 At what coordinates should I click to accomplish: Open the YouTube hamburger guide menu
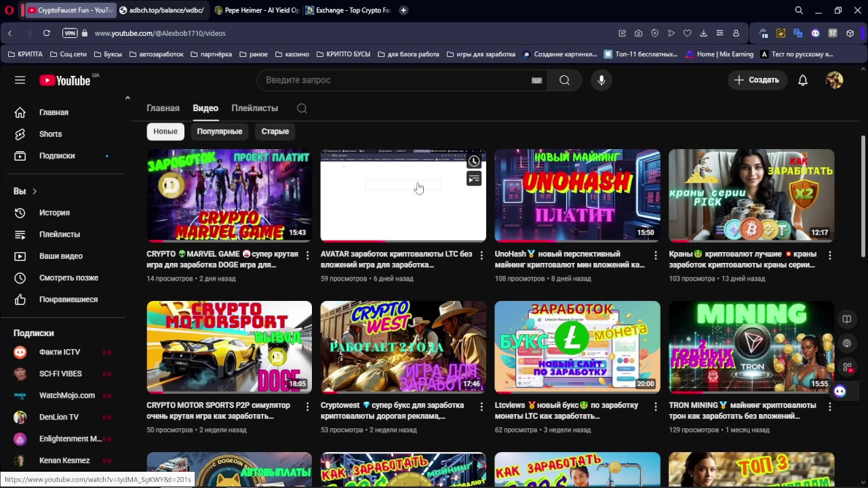20,80
